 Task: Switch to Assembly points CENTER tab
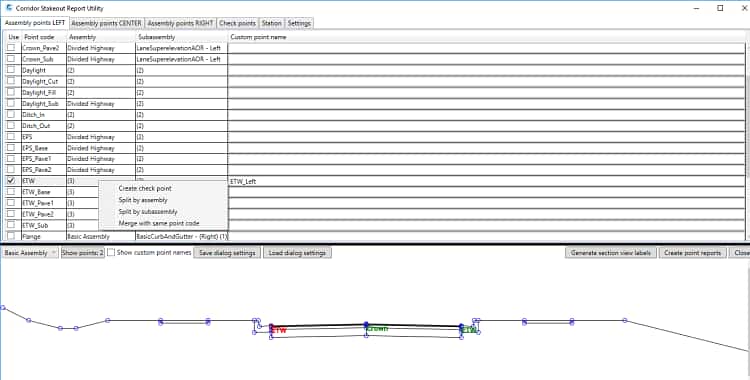pyautogui.click(x=107, y=23)
